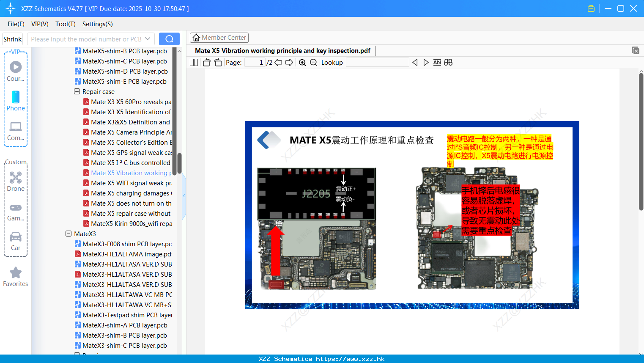Open the Tool(T) menu

66,24
